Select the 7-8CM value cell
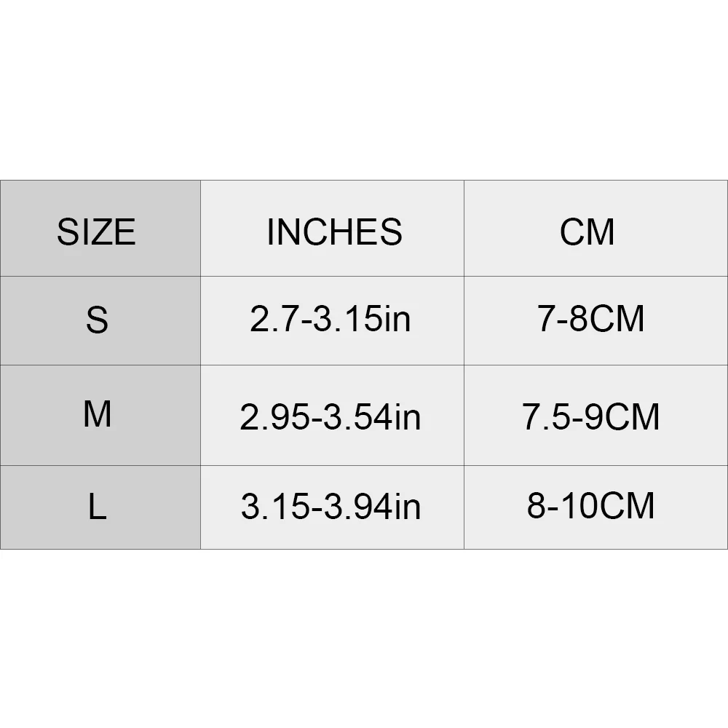The image size is (728, 728). tap(591, 320)
